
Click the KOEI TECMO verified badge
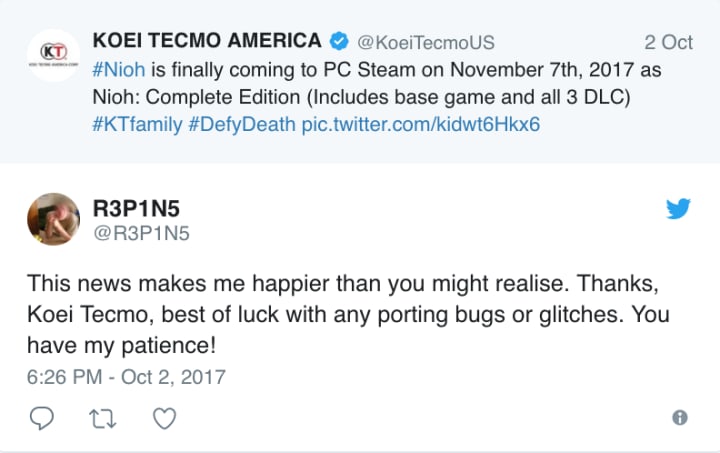pyautogui.click(x=339, y=42)
